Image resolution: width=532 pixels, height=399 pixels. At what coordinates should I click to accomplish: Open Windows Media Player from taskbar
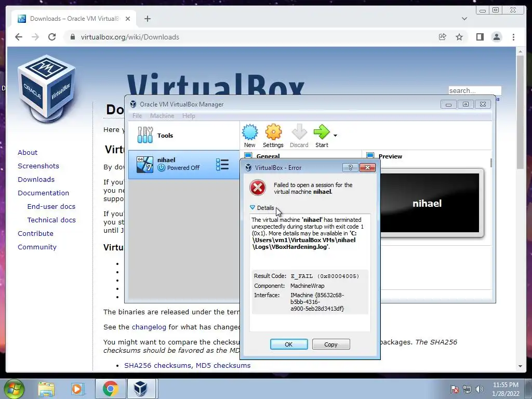click(77, 389)
